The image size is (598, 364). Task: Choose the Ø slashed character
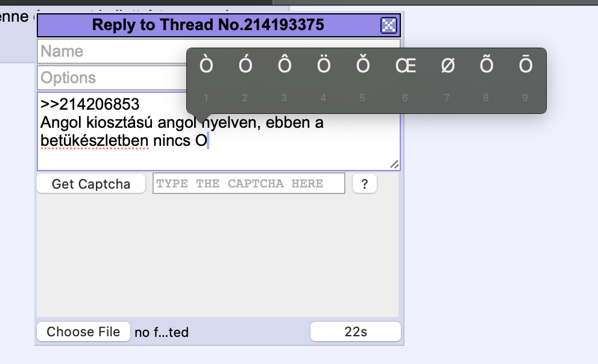coord(448,65)
